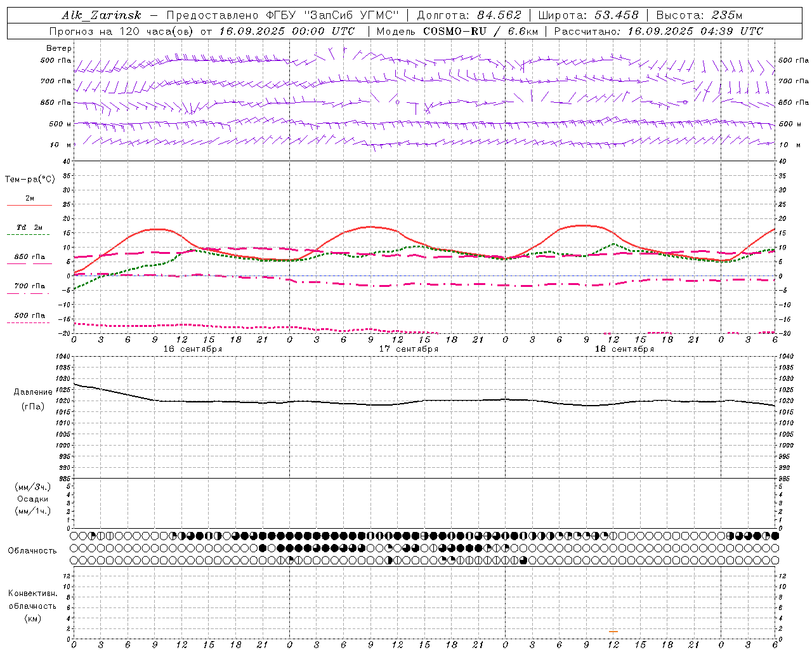The width and height of the screenshot is (812, 650).
Task: Click the Ветер wind section label
Action: tap(59, 48)
